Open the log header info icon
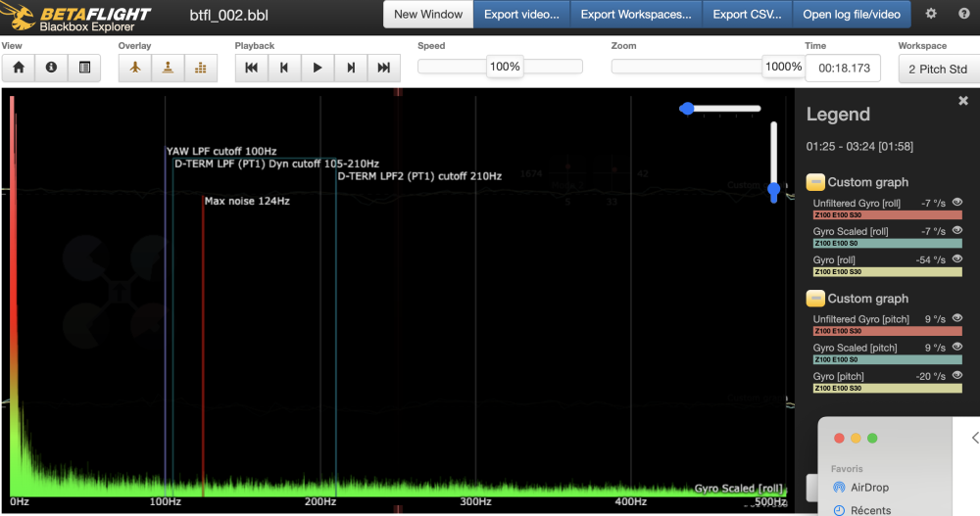This screenshot has width=980, height=516. pos(51,68)
